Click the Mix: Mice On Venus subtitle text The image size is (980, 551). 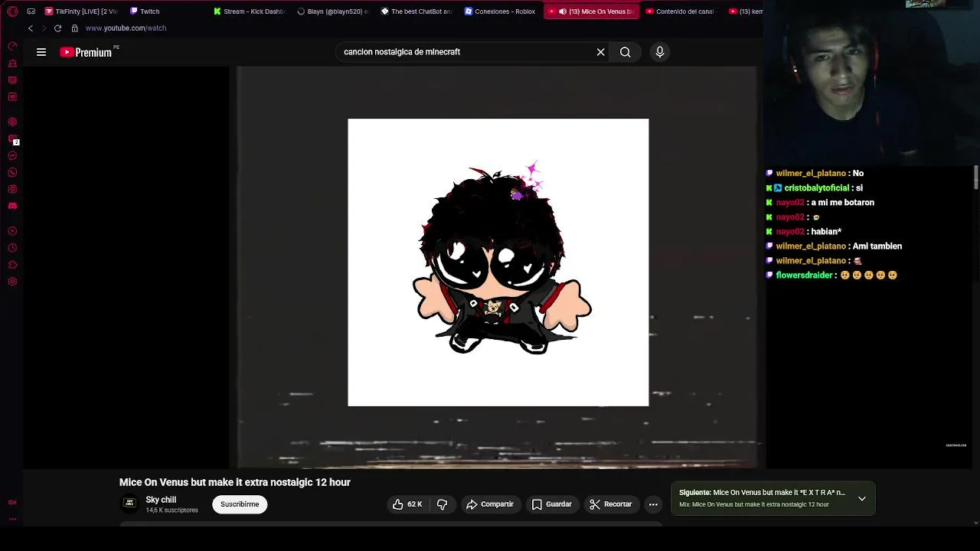(754, 505)
